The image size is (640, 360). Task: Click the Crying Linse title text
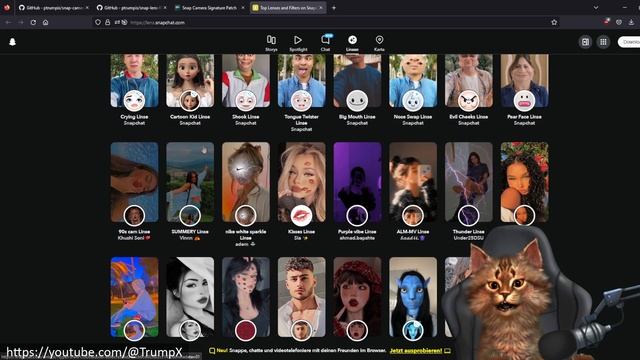point(134,117)
